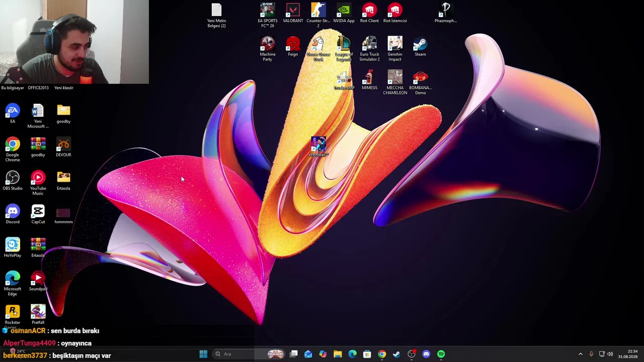The image size is (644, 362).
Task: Select the CapCut desktop shortcut
Action: [38, 214]
